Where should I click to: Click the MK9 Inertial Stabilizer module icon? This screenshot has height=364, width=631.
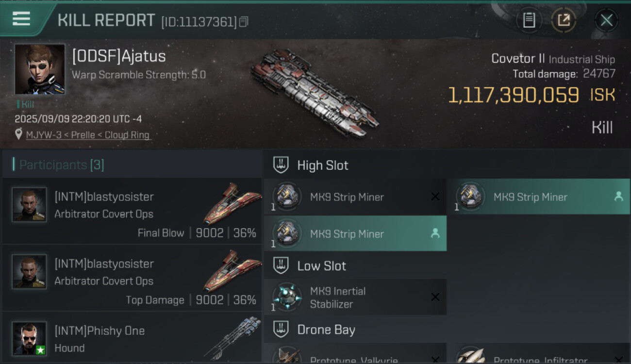pos(287,297)
